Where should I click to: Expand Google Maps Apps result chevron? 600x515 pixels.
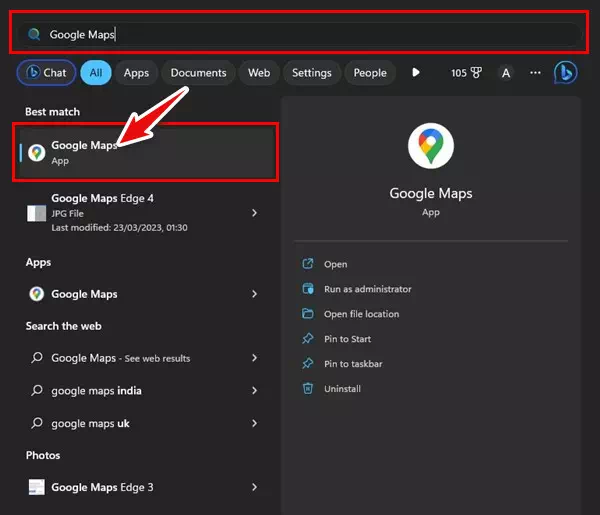(x=254, y=294)
